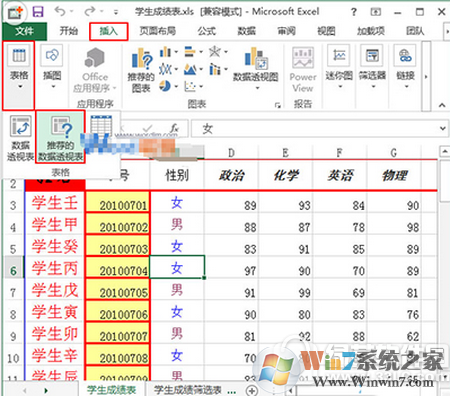Screen dimensions: 450x396
Task: Expand the 筛选器 Filters dropdown
Action: 372,67
